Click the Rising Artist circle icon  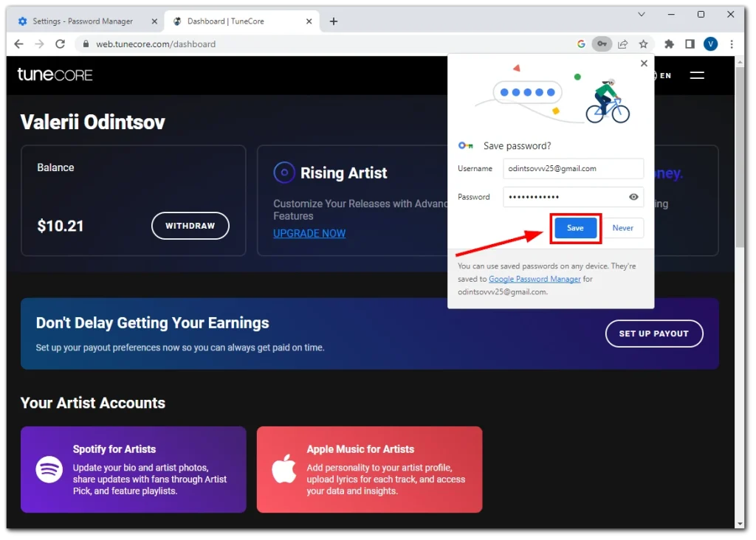pyautogui.click(x=284, y=173)
